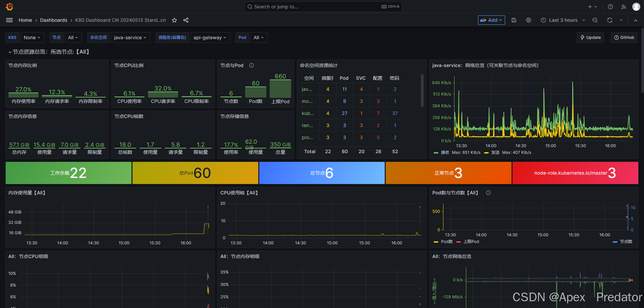Viewport: 644px width, 308px height.
Task: Open dashboard settings gear
Action: click(529, 20)
